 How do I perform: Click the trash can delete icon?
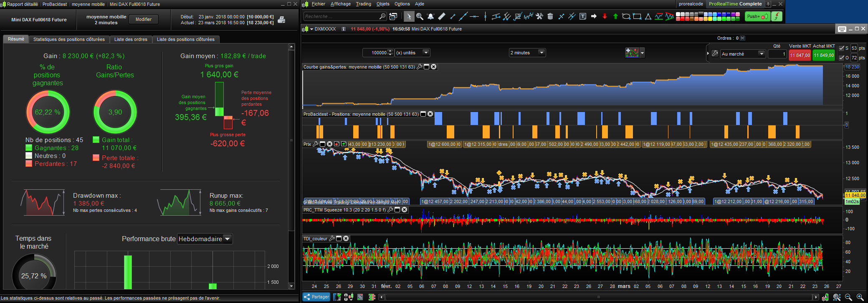pyautogui.click(x=550, y=16)
